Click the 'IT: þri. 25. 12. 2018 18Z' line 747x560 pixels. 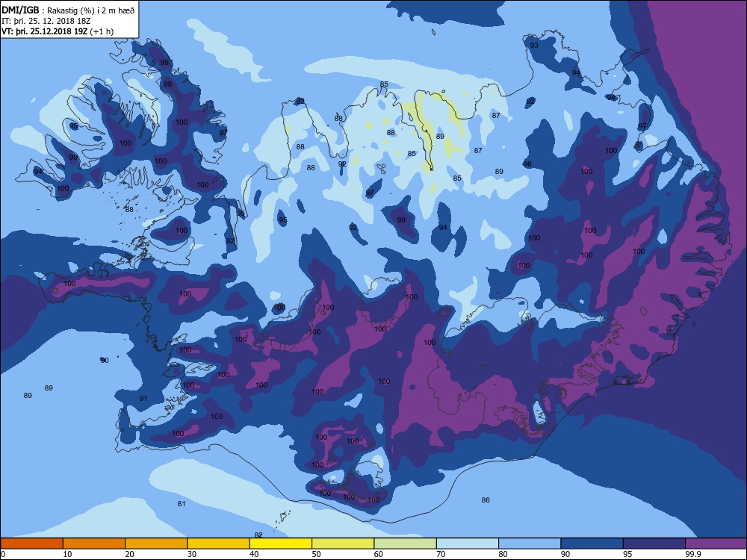[46, 21]
